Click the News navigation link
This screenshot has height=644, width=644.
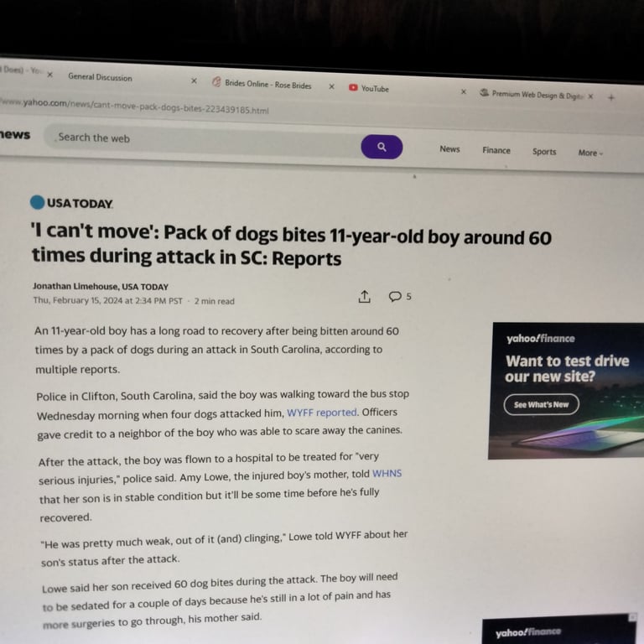(449, 149)
